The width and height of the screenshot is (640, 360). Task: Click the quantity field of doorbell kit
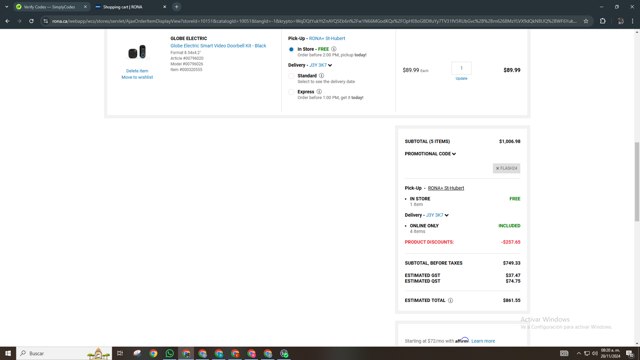(x=461, y=68)
